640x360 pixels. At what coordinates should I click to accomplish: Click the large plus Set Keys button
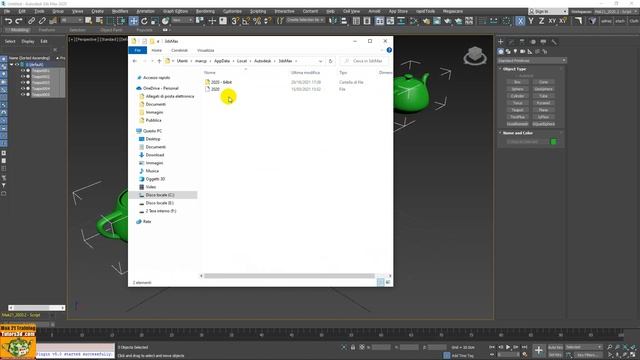coord(538,350)
